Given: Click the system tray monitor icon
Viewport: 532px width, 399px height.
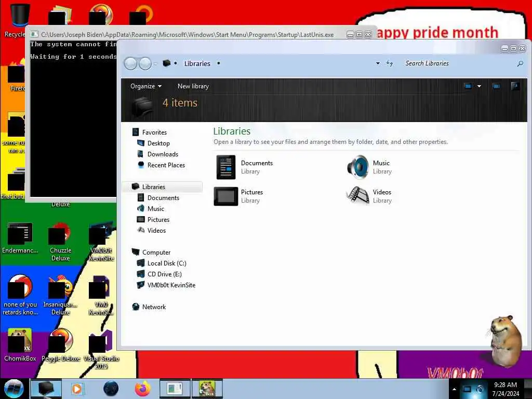Looking at the screenshot, I should pos(467,389).
